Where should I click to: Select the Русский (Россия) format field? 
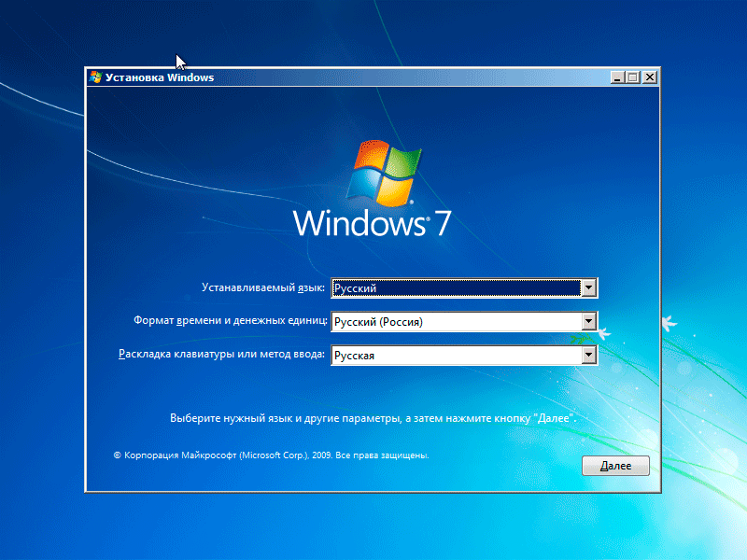click(x=455, y=322)
